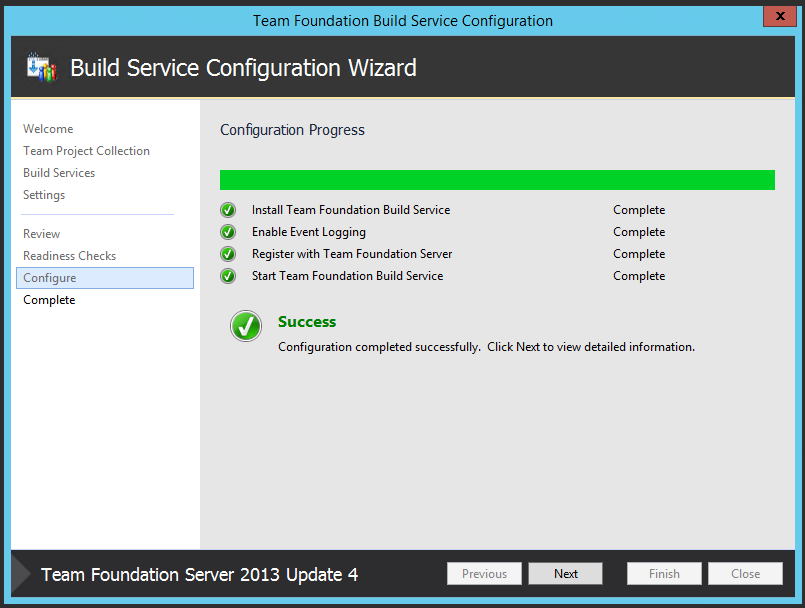This screenshot has height=608, width=805.
Task: Click the Team Foundation Server 2013 Update 4 label
Action: pyautogui.click(x=199, y=575)
